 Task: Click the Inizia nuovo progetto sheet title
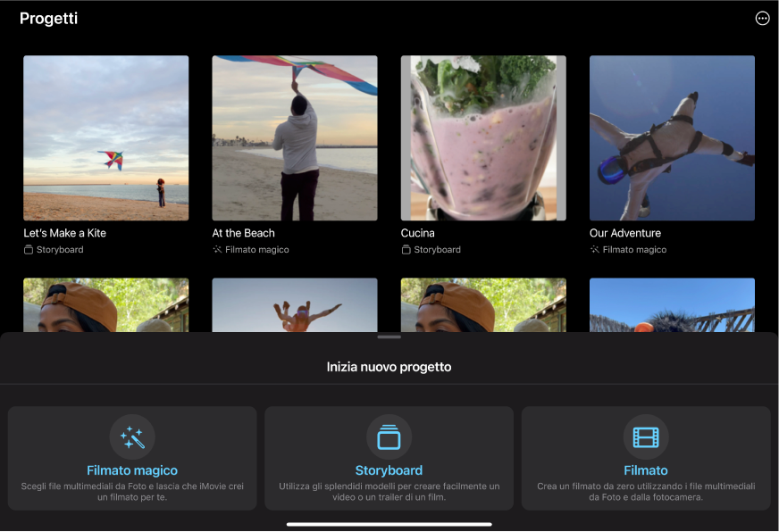tap(389, 367)
